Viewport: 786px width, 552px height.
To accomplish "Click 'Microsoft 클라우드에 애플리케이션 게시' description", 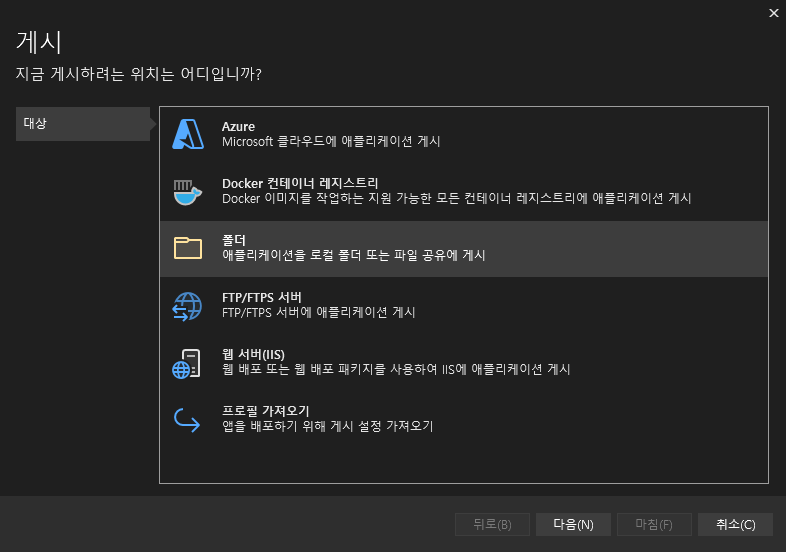I will point(331,141).
